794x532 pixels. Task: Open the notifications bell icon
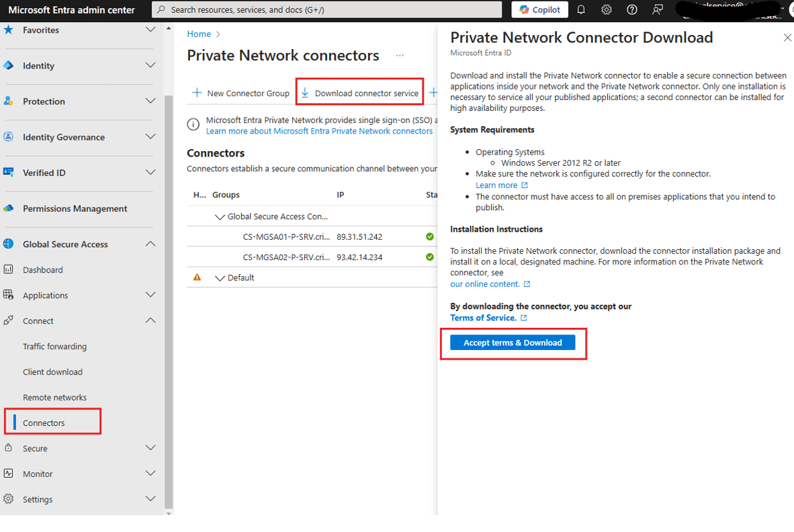pos(581,9)
